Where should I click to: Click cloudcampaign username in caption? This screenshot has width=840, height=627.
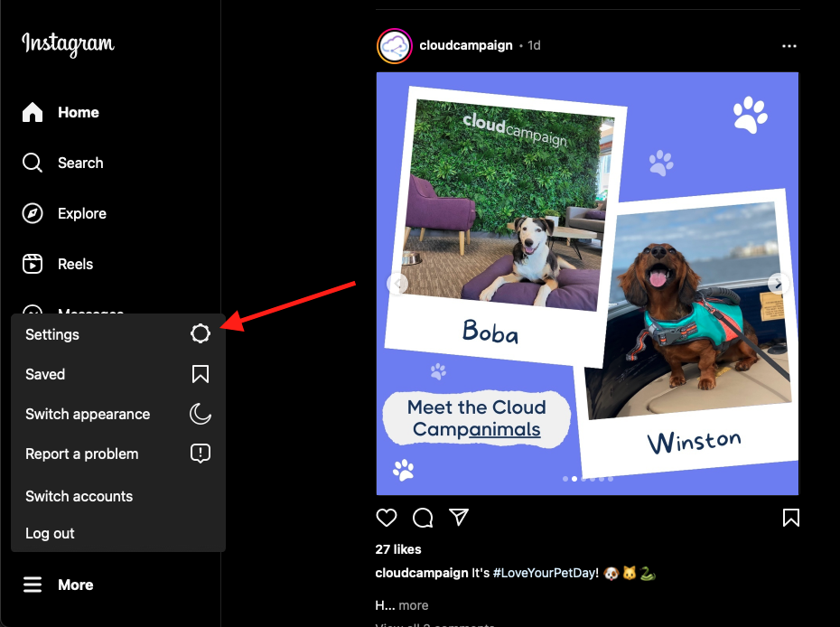(x=422, y=573)
